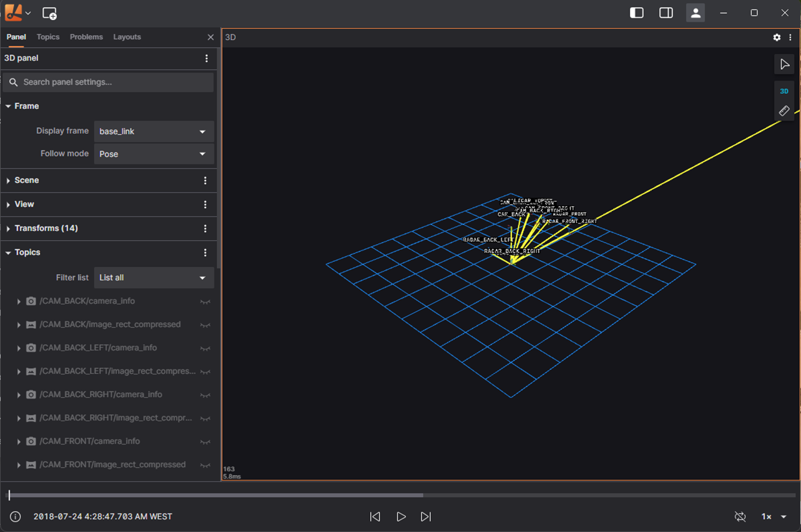
Task: Select /CAM_FRONT/image_rect_compressed topic text
Action: pos(113,464)
